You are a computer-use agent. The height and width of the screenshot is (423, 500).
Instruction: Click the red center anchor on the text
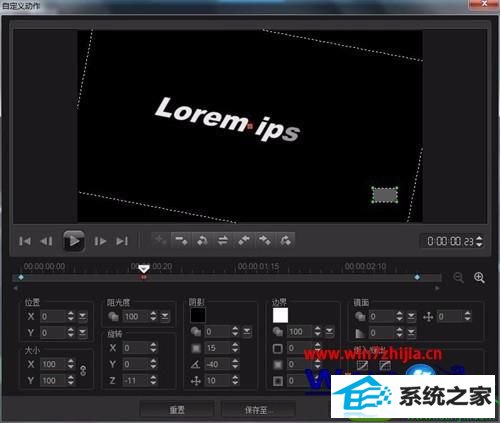250,126
